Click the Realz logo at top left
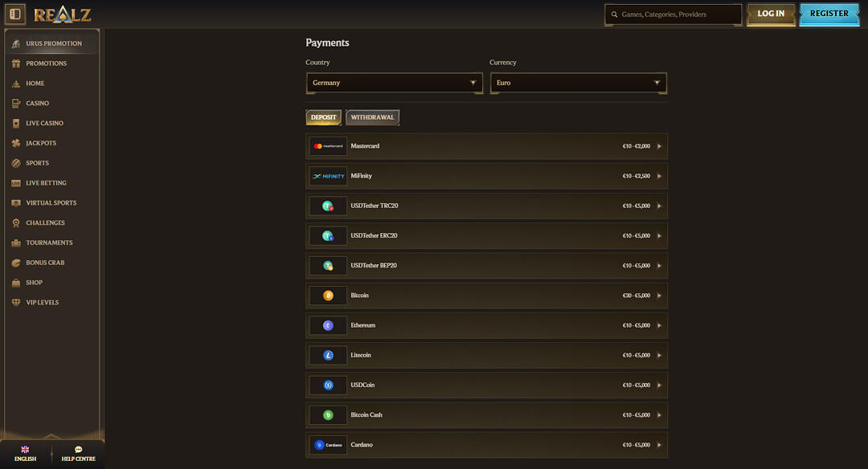Image resolution: width=868 pixels, height=469 pixels. pyautogui.click(x=63, y=14)
